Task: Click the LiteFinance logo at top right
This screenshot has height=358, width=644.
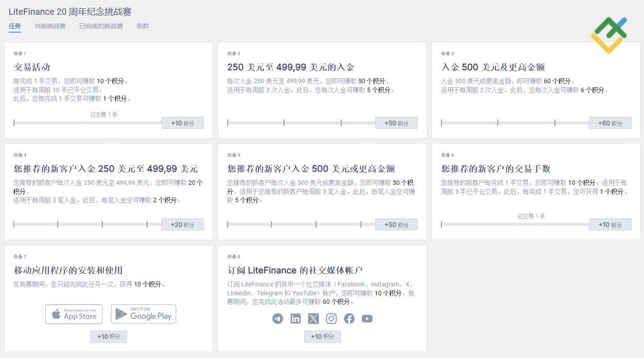Action: click(x=609, y=35)
